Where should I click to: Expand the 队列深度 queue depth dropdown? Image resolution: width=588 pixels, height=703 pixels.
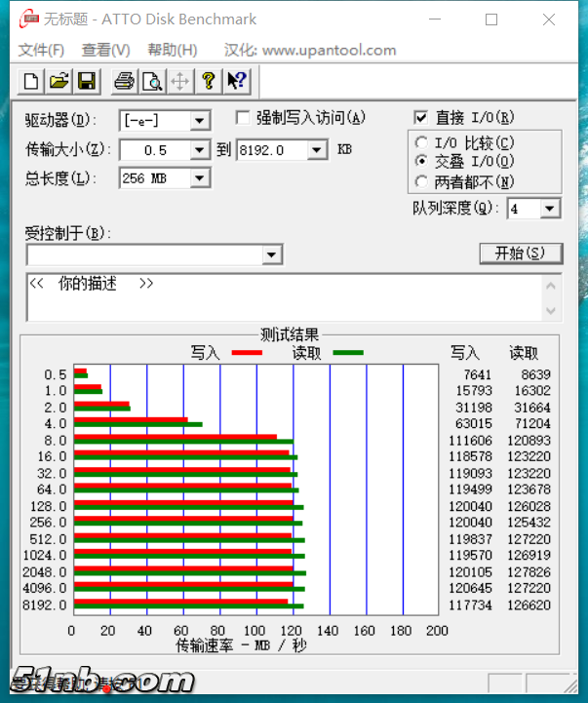pos(550,209)
